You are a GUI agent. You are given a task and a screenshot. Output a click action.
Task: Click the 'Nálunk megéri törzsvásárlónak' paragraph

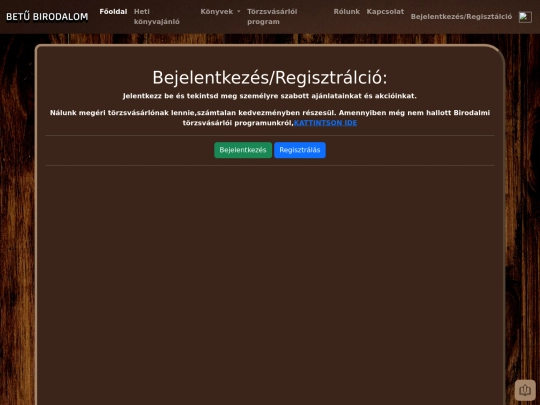coord(270,118)
